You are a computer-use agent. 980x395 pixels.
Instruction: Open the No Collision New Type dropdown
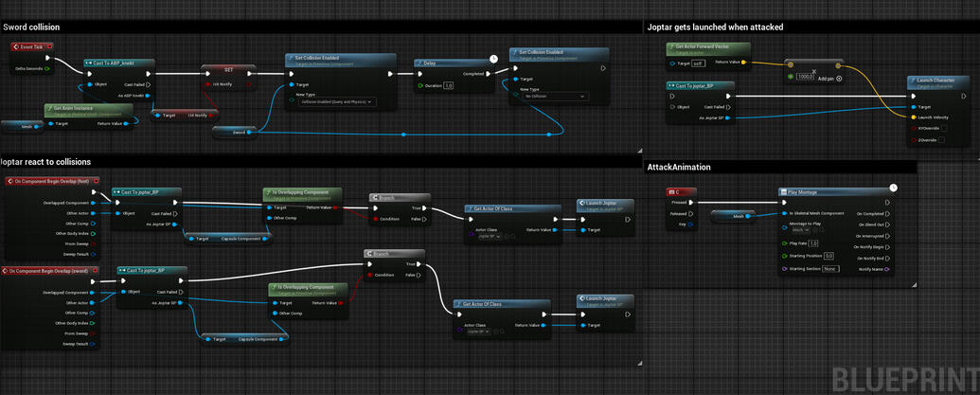tap(557, 97)
